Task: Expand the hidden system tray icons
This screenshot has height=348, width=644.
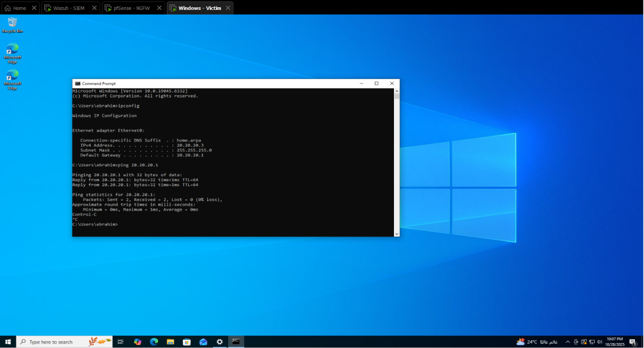Action: [x=568, y=342]
